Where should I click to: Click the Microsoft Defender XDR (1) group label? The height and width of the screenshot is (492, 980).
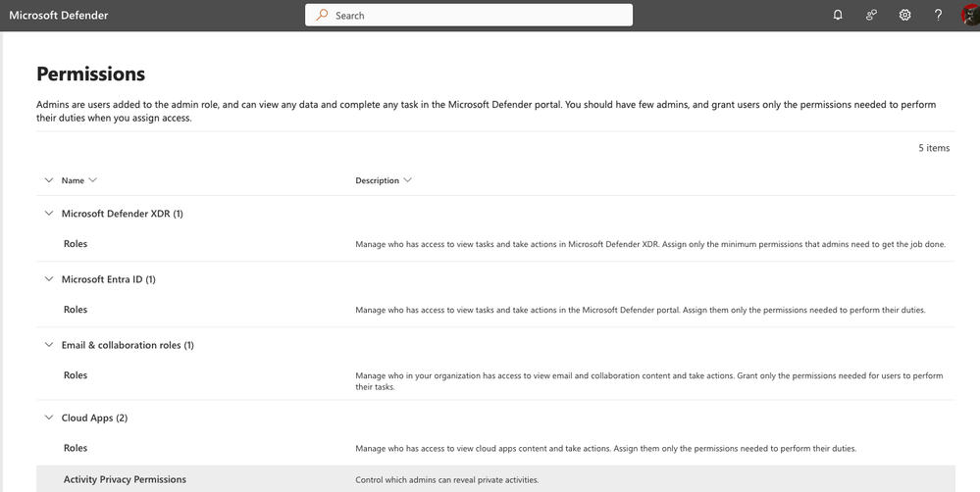(123, 214)
